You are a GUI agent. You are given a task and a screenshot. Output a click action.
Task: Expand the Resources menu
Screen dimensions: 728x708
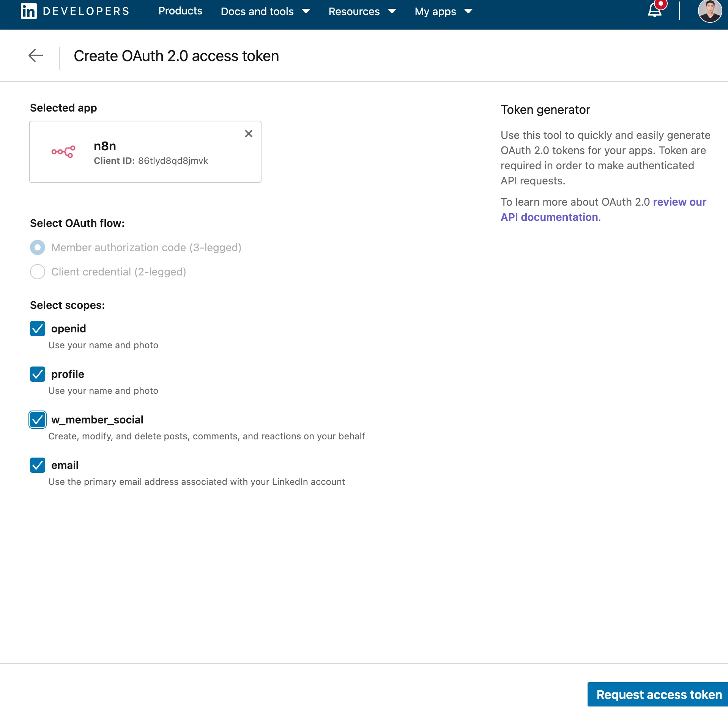[362, 11]
